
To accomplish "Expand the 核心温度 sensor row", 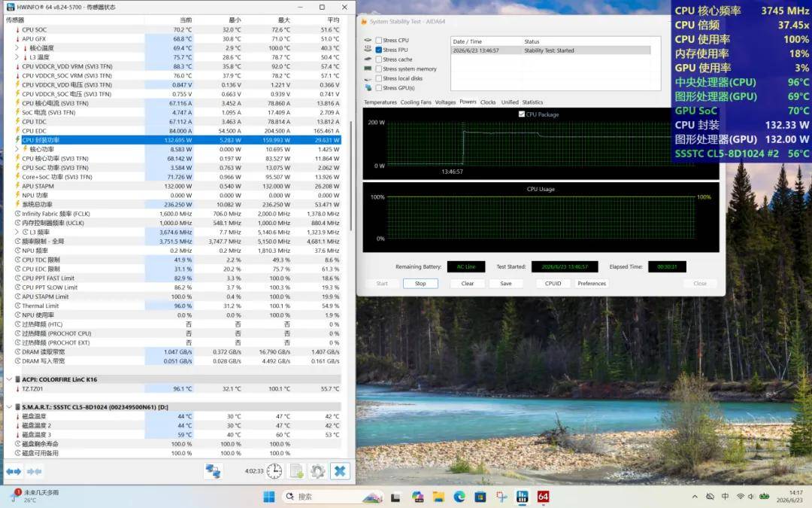I will click(17, 47).
